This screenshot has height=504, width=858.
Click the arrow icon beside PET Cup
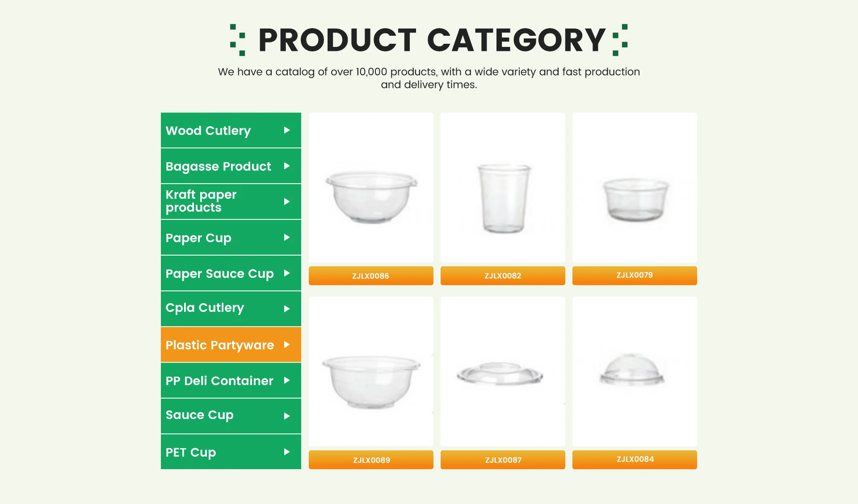click(287, 452)
